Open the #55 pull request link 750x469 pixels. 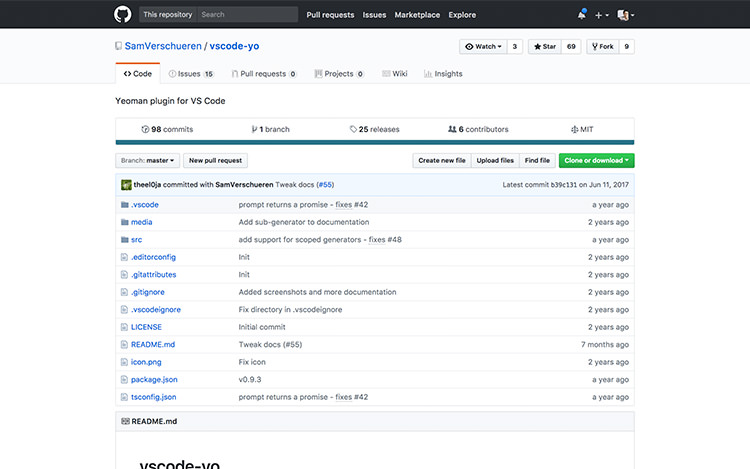tap(325, 185)
